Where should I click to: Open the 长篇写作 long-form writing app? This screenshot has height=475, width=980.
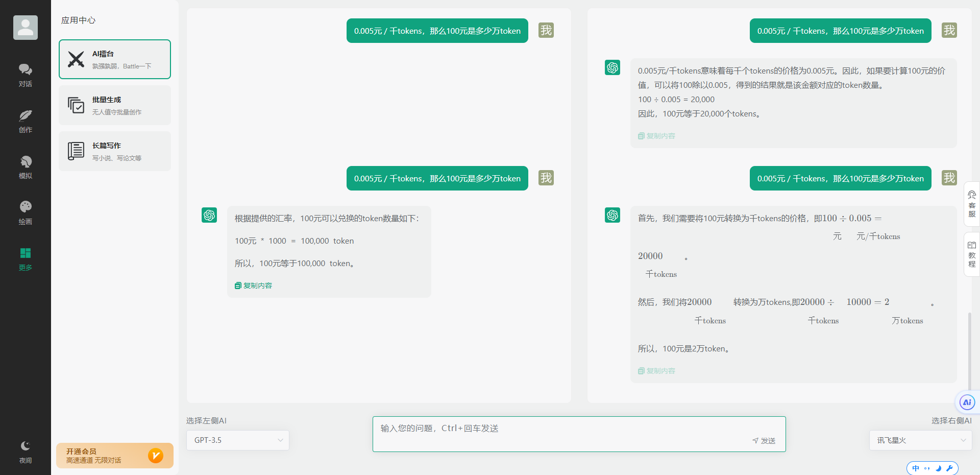pos(114,151)
